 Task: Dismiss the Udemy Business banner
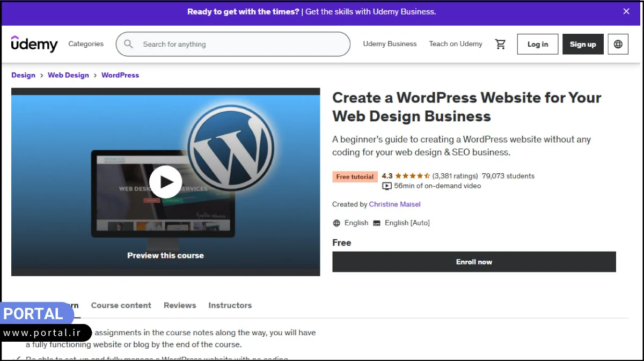click(626, 11)
